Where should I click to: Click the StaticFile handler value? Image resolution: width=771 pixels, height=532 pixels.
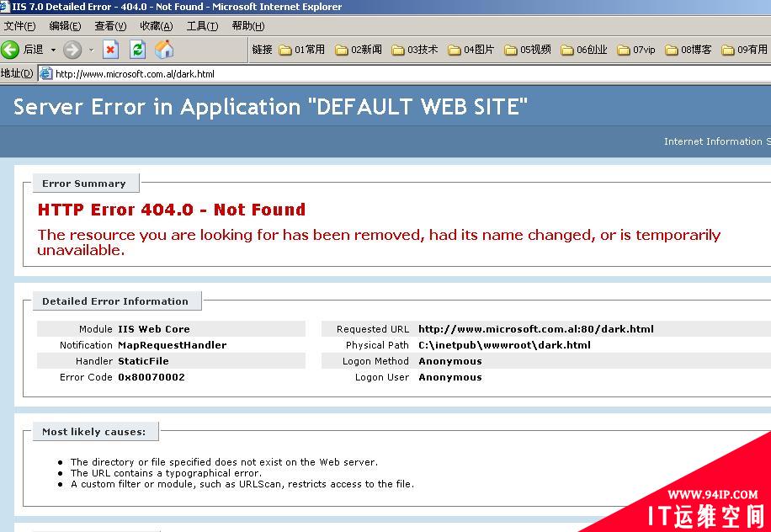(x=143, y=361)
